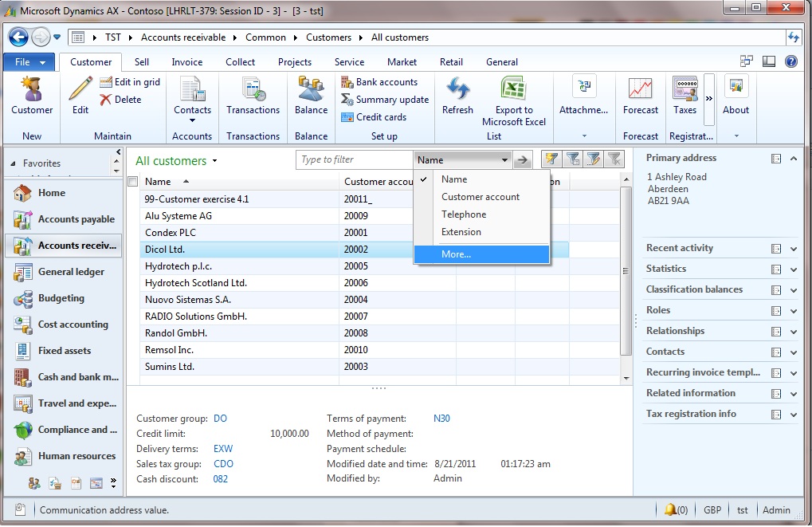Open Human resources module

tap(65, 456)
